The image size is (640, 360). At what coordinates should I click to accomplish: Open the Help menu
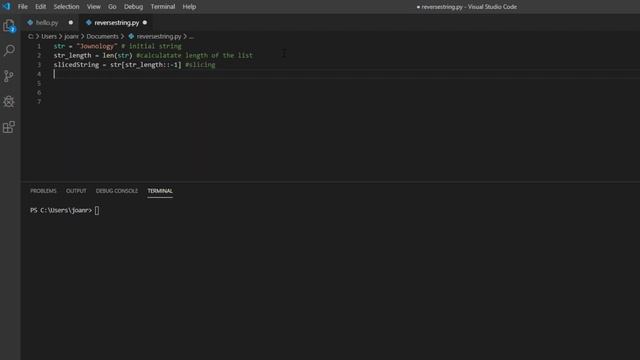point(189,7)
